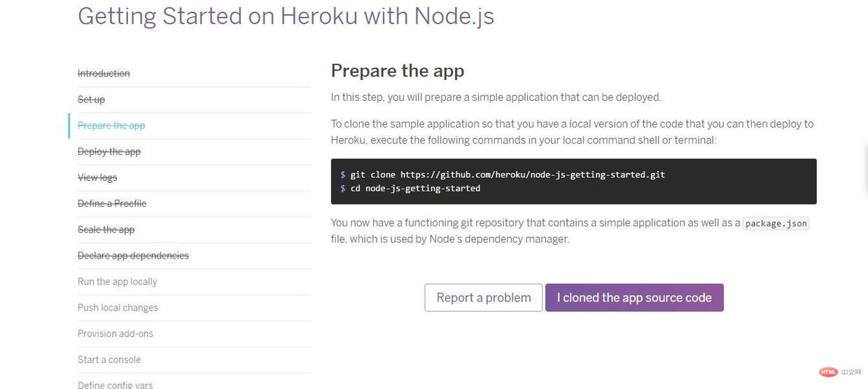Click the Getting Started on Heroku heading
The height and width of the screenshot is (389, 868).
pyautogui.click(x=286, y=15)
